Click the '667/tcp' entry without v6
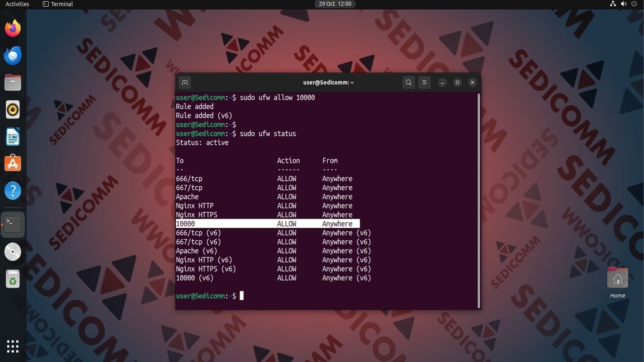This screenshot has width=644, height=362. coord(189,188)
